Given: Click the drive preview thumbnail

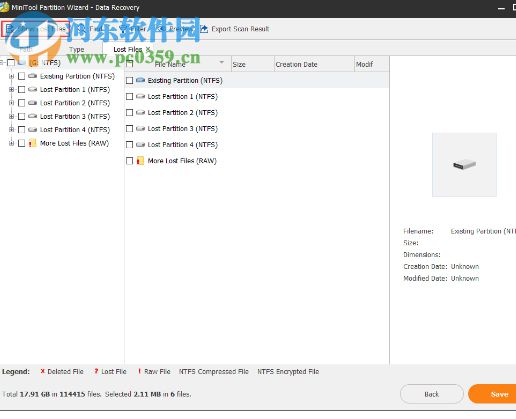Looking at the screenshot, I should pyautogui.click(x=464, y=165).
